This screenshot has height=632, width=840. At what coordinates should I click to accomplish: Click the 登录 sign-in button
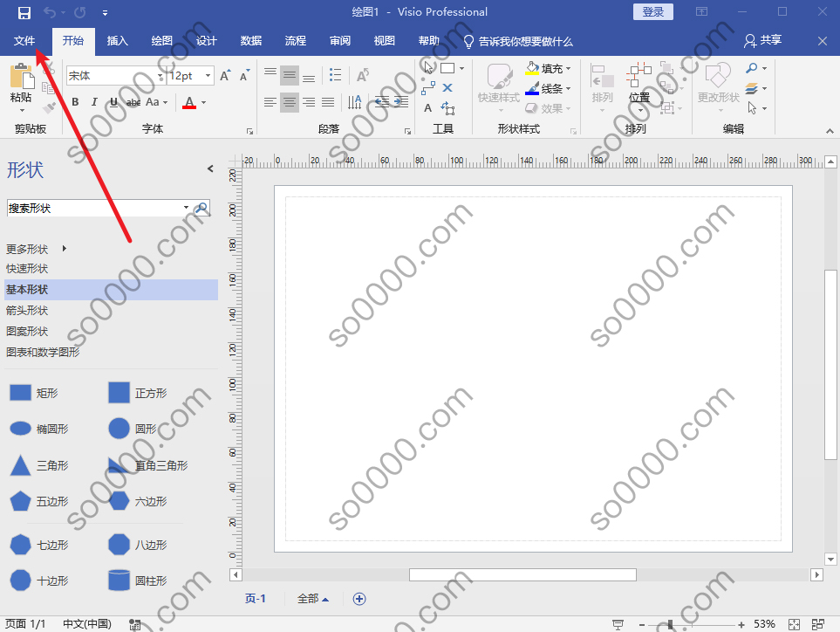[653, 12]
